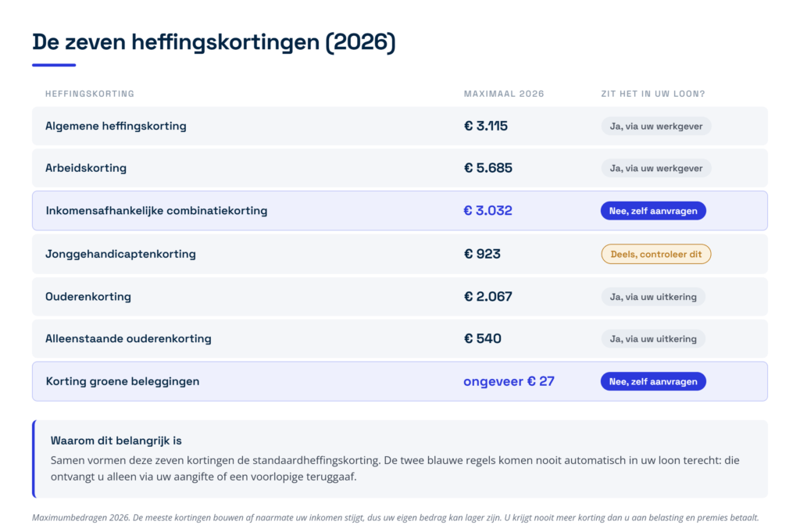This screenshot has height=532, width=800.
Task: Click the 'ongeveer € 27' amount
Action: point(509,381)
